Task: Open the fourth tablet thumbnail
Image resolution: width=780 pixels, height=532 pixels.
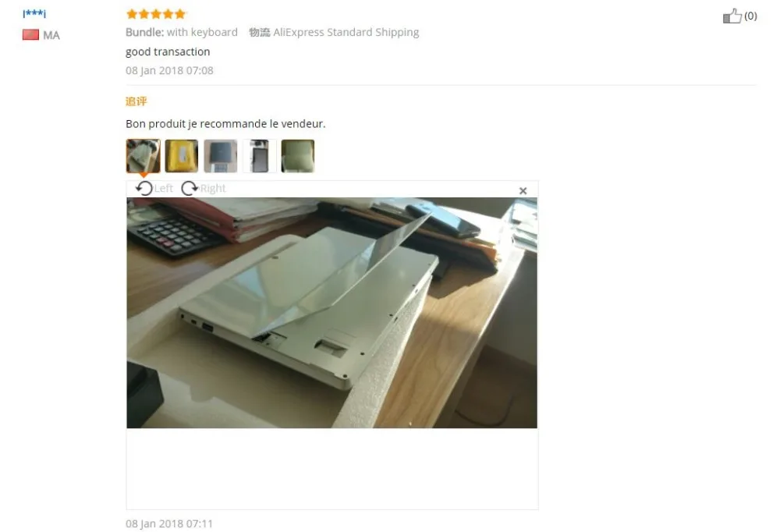Action: tap(259, 156)
